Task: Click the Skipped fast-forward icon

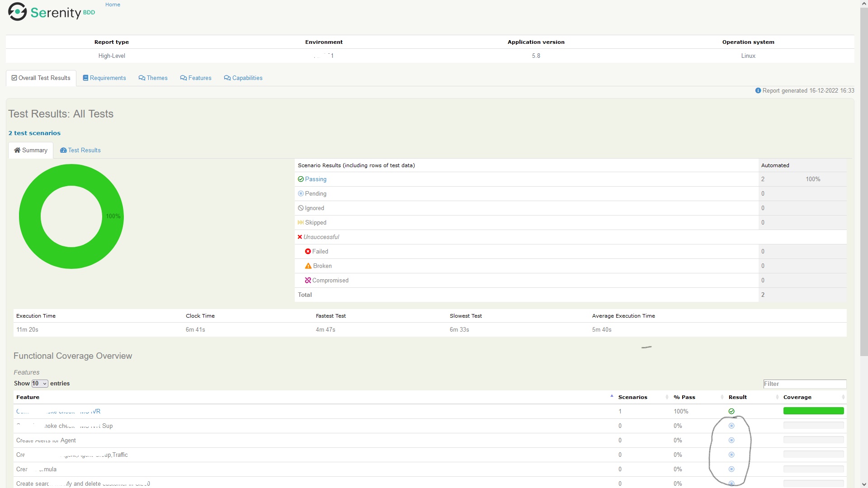Action: (301, 222)
